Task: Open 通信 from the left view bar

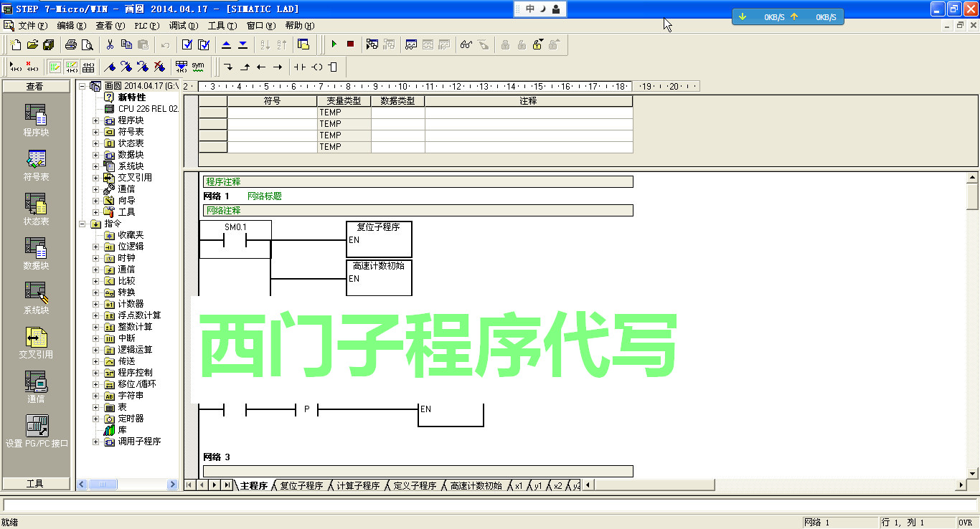Action: click(x=36, y=386)
